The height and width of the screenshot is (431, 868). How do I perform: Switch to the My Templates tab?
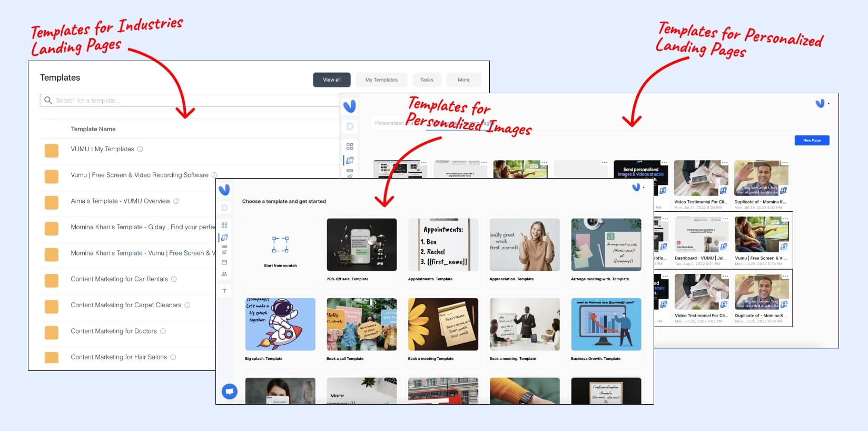coord(381,80)
